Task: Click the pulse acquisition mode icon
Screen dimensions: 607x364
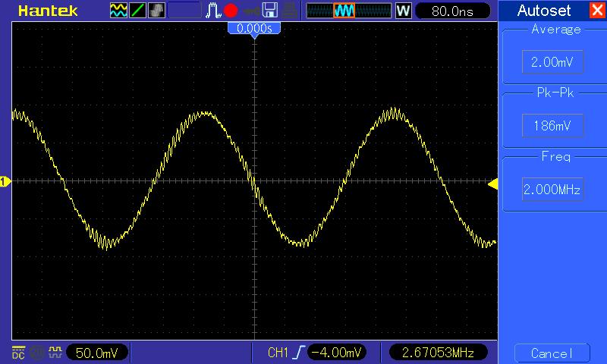Action: pos(213,11)
